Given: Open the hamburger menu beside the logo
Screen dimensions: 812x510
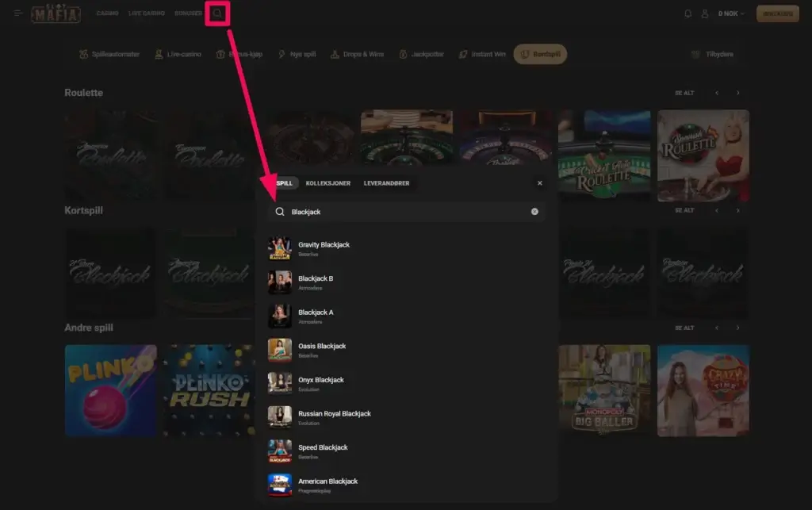Looking at the screenshot, I should click(x=18, y=13).
